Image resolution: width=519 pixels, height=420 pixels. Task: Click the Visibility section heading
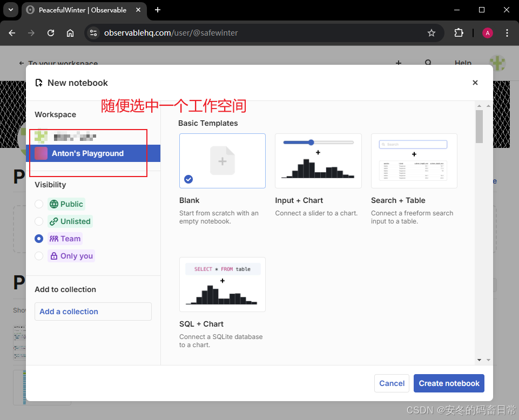click(x=50, y=185)
